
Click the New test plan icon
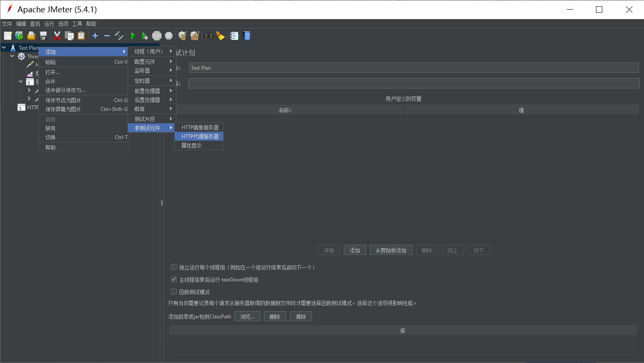8,36
